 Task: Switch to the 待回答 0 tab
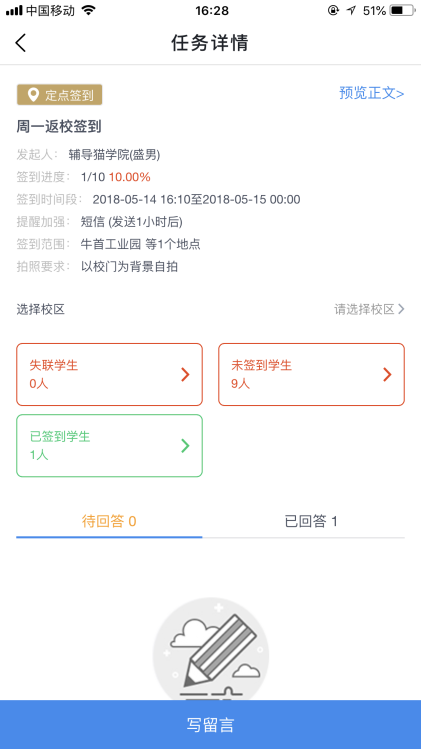click(x=109, y=521)
